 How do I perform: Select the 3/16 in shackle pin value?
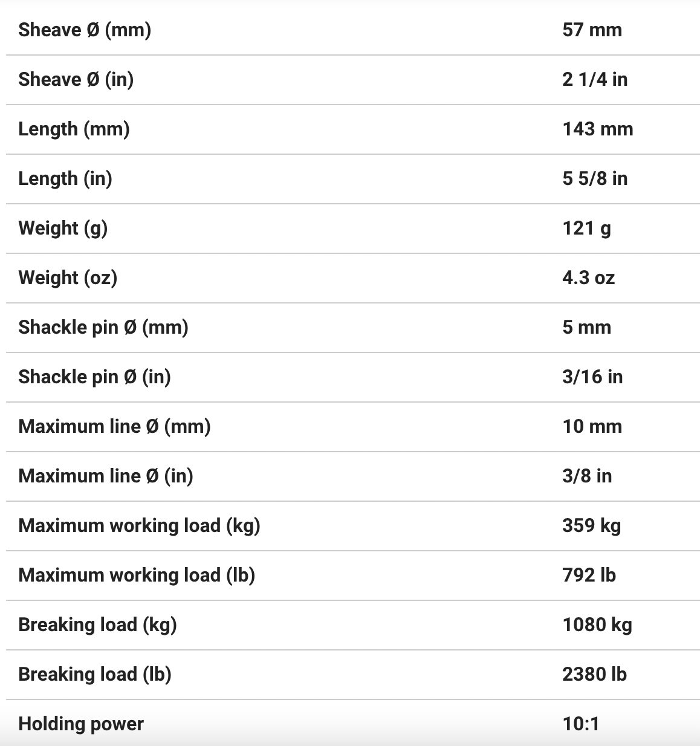pyautogui.click(x=592, y=377)
